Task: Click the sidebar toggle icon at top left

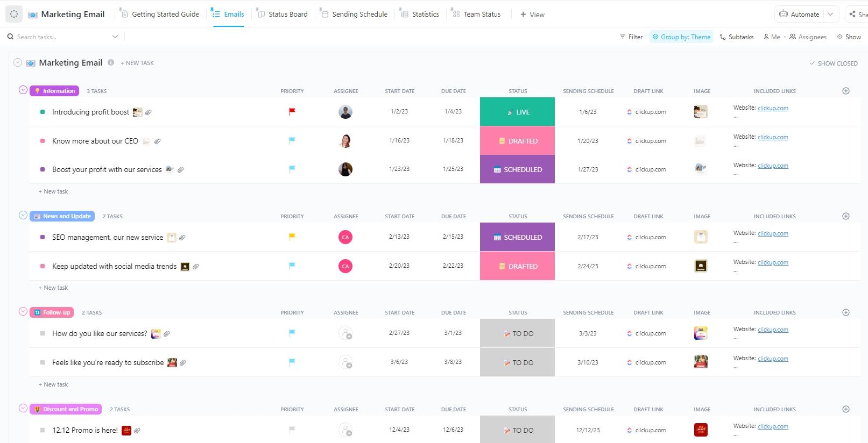Action: tap(14, 15)
